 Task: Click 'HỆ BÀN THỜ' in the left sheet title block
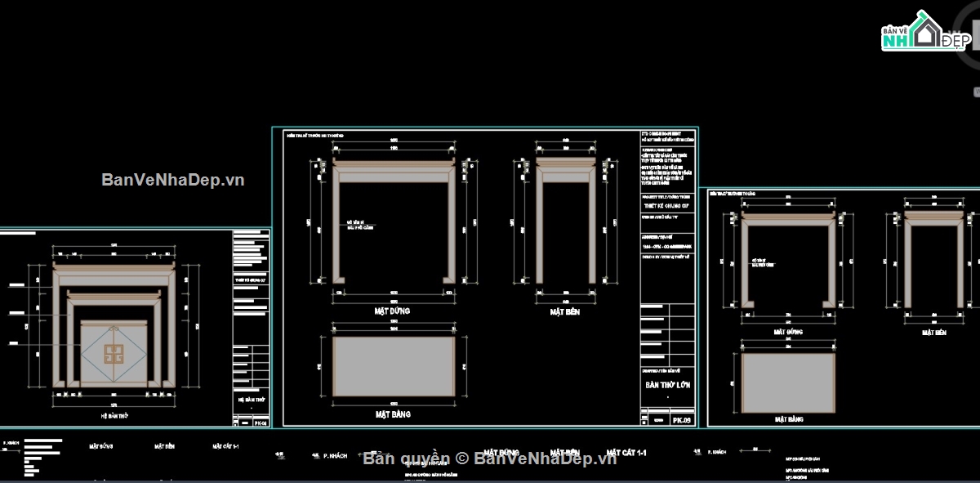(x=251, y=400)
